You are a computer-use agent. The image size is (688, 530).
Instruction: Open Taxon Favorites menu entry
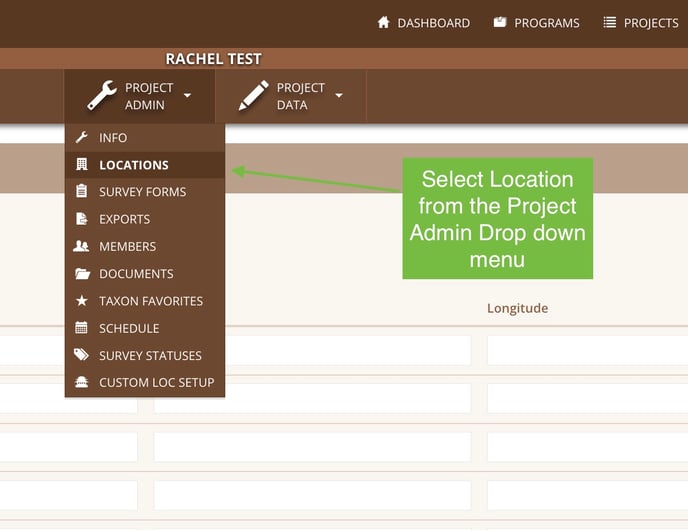click(145, 301)
